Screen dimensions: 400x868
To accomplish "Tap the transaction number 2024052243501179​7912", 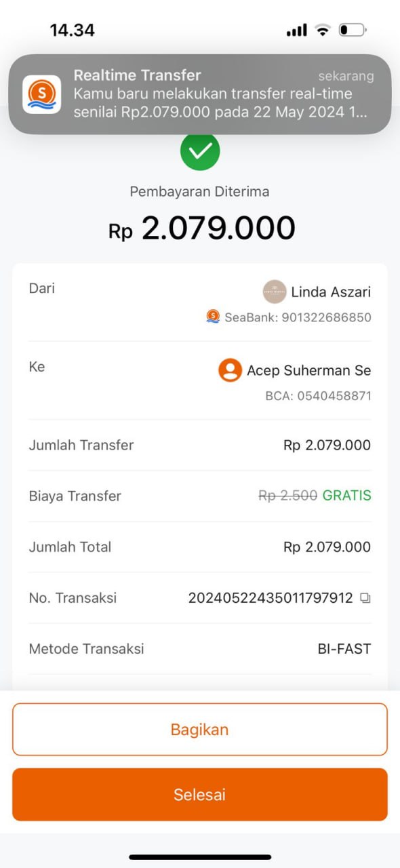I will click(x=271, y=598).
